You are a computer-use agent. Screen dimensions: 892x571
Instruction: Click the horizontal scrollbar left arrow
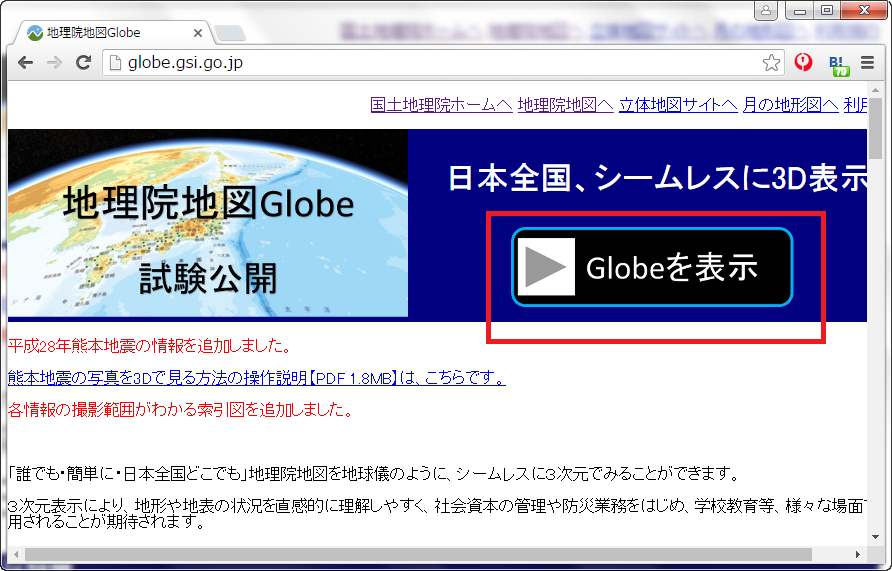tap(16, 554)
